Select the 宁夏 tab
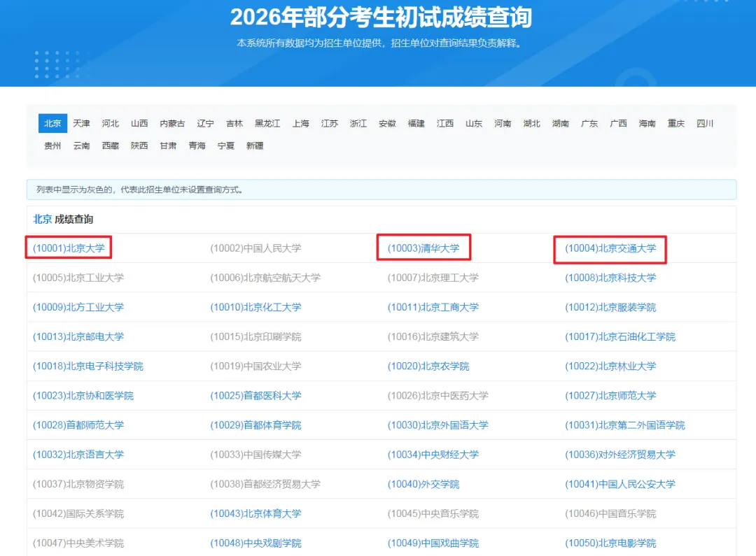 pos(226,145)
